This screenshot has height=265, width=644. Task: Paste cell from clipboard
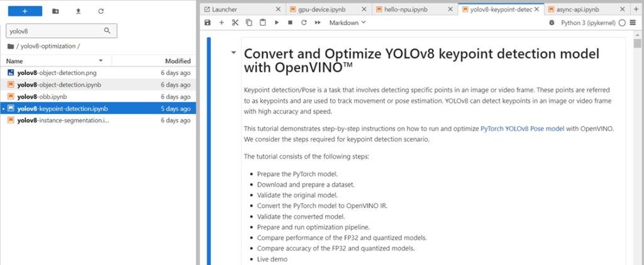(262, 23)
